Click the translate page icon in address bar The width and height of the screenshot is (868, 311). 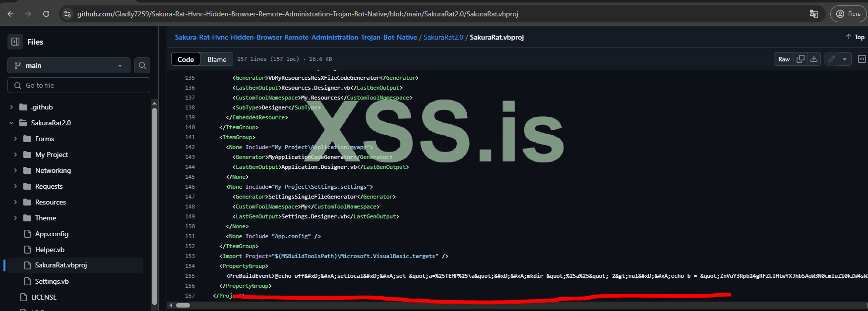[813, 14]
